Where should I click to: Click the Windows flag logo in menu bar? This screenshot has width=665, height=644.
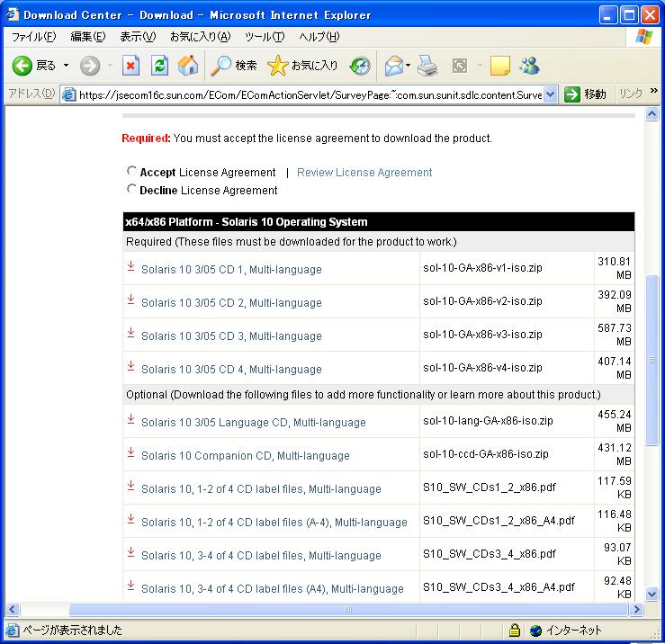643,37
